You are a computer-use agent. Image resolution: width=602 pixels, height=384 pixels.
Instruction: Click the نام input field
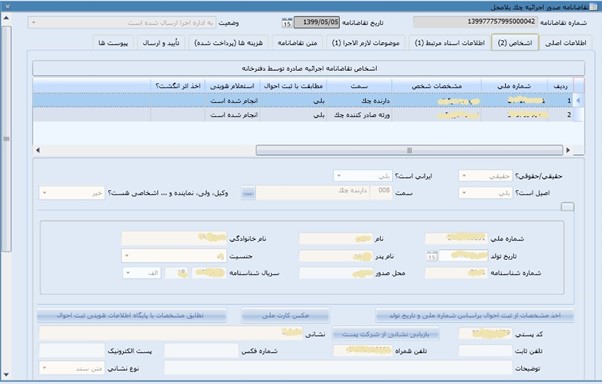(x=336, y=238)
